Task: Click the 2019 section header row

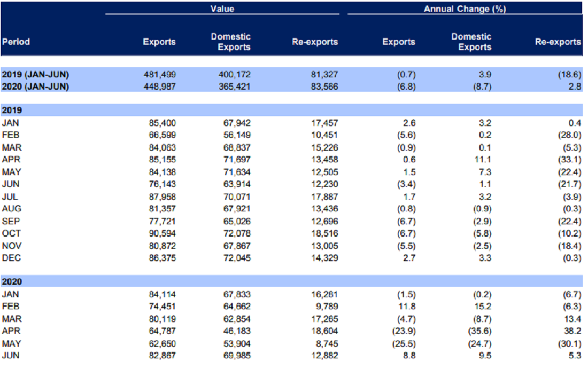Action: [291, 110]
